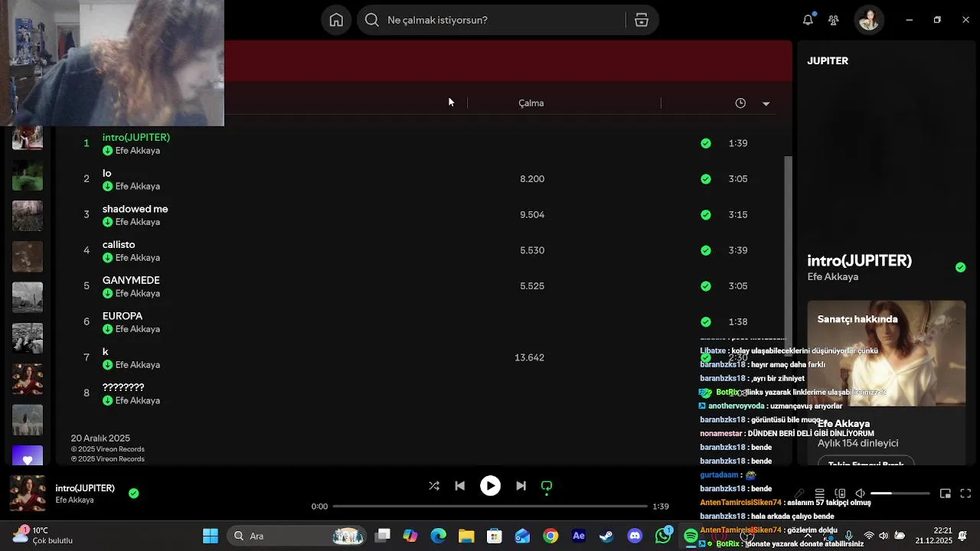Open Efe Akkaya link in right panel
This screenshot has width=980, height=551.
[833, 277]
